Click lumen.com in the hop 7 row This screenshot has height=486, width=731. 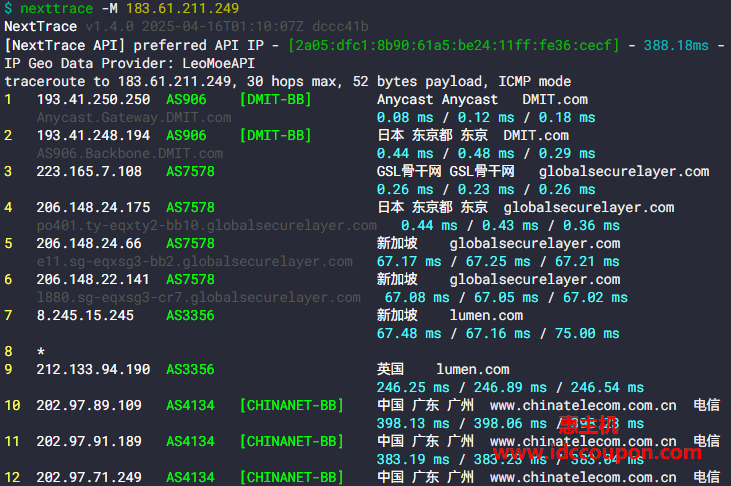tap(486, 316)
